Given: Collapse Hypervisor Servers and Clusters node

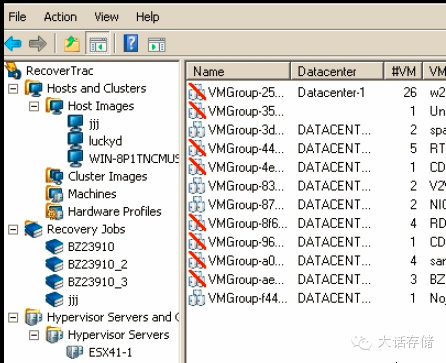Looking at the screenshot, I should point(13,317).
